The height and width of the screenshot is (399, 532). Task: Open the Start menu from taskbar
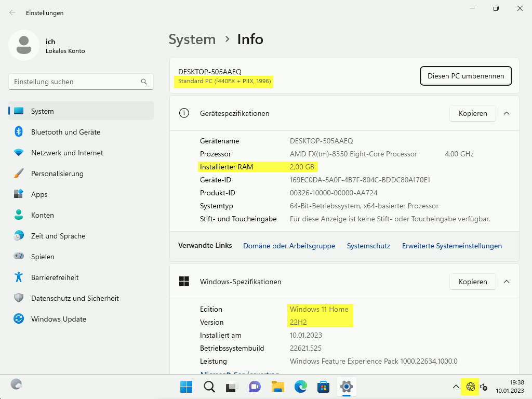pyautogui.click(x=186, y=387)
